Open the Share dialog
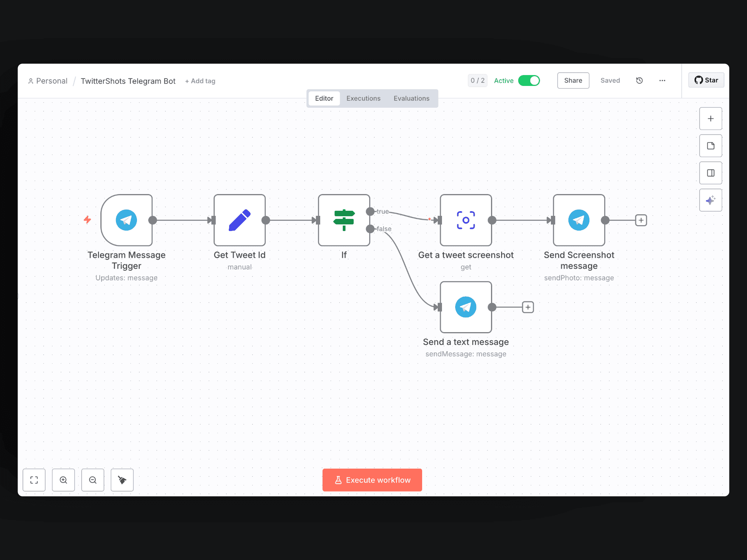Image resolution: width=747 pixels, height=560 pixels. coord(573,80)
